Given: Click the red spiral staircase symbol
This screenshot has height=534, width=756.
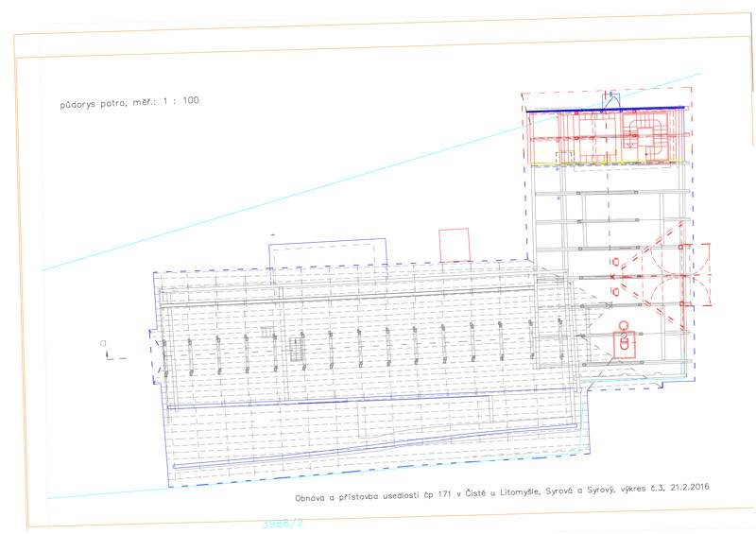Looking at the screenshot, I should [x=644, y=135].
